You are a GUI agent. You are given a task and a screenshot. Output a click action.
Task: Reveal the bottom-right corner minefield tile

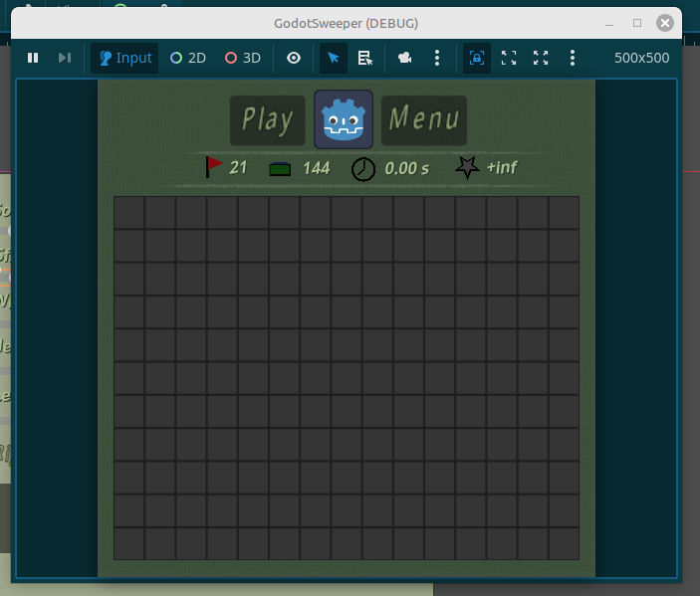(x=565, y=544)
